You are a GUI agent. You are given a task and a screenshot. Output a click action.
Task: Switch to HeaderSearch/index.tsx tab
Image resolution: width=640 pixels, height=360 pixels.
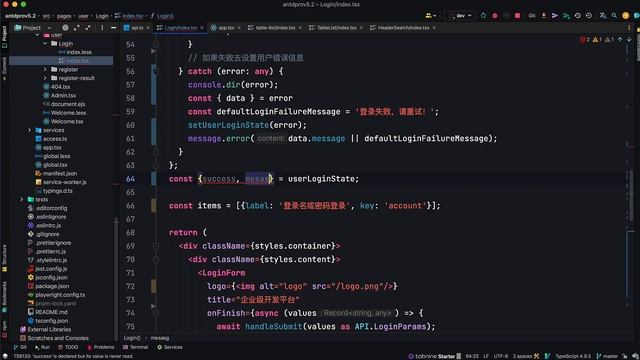click(403, 28)
